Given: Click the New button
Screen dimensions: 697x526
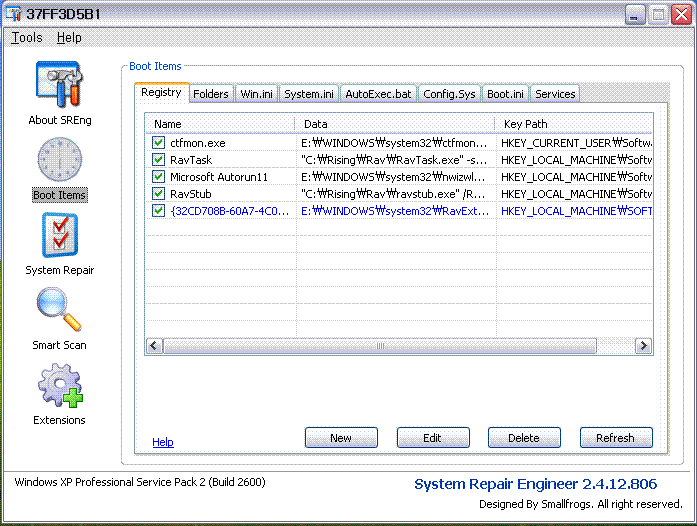Looking at the screenshot, I should [x=341, y=438].
